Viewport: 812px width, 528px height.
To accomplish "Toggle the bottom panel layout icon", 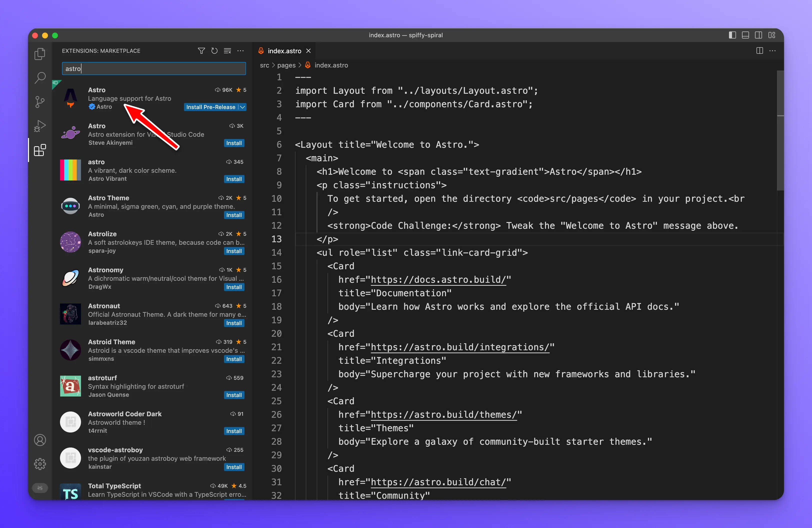I will tap(745, 35).
